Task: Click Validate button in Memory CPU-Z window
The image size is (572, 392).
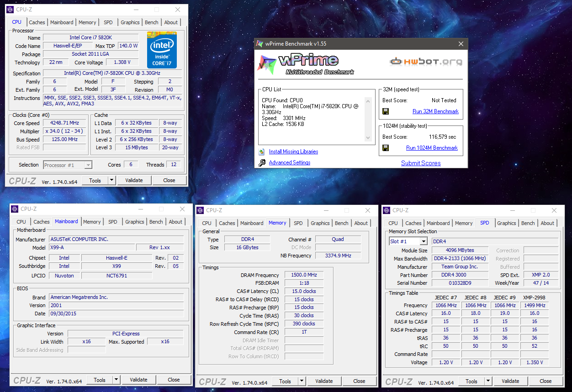Action: pos(324,381)
